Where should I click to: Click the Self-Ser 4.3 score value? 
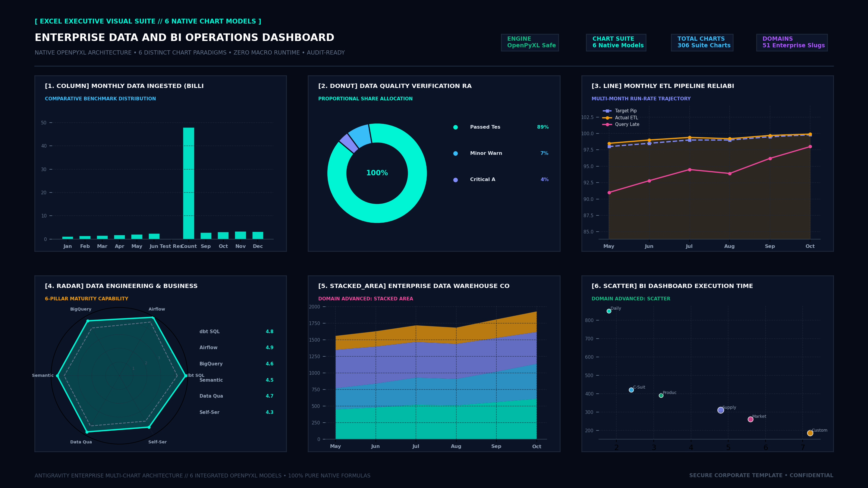[269, 412]
